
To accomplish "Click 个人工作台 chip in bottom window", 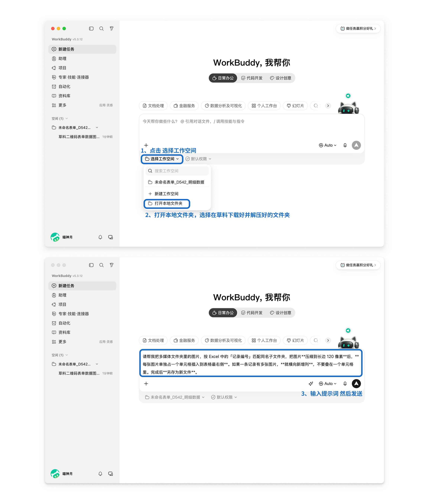I will pyautogui.click(x=264, y=340).
